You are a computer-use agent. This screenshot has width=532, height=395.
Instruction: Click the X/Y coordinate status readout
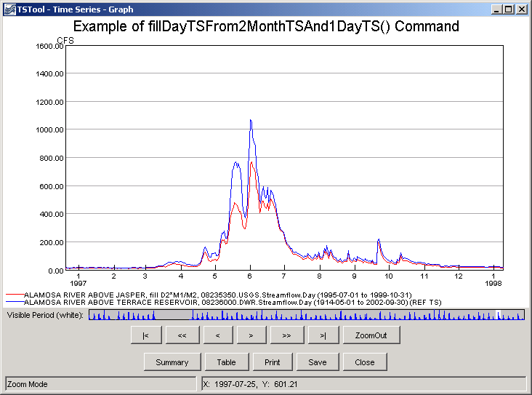(363, 384)
